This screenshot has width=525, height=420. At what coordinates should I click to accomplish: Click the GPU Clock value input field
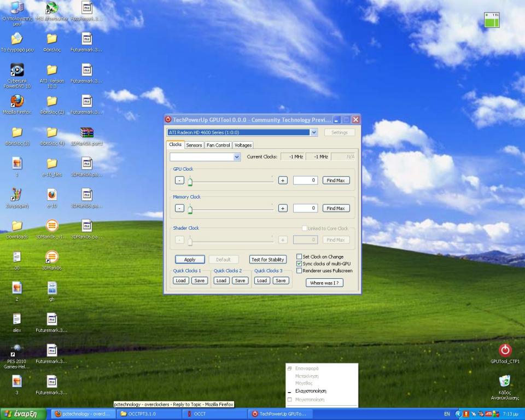[x=305, y=180]
